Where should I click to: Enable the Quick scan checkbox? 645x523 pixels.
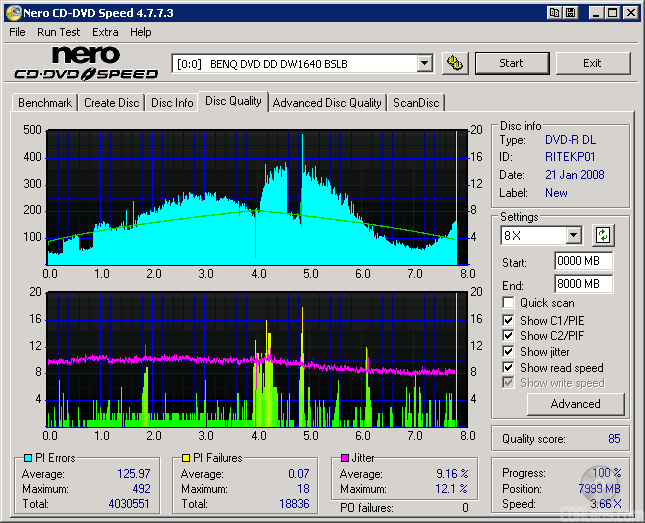509,303
